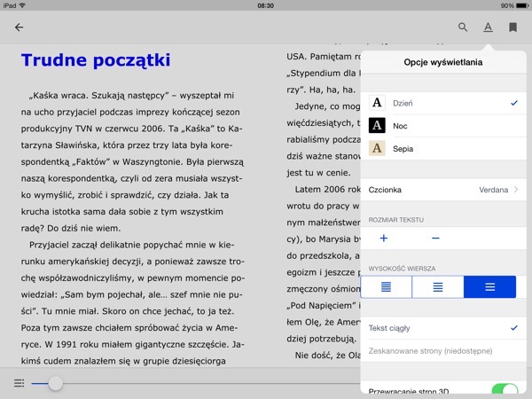Click the paragraph starting „Kaśka wraca
This screenshot has width=532, height=399.
pyautogui.click(x=132, y=162)
